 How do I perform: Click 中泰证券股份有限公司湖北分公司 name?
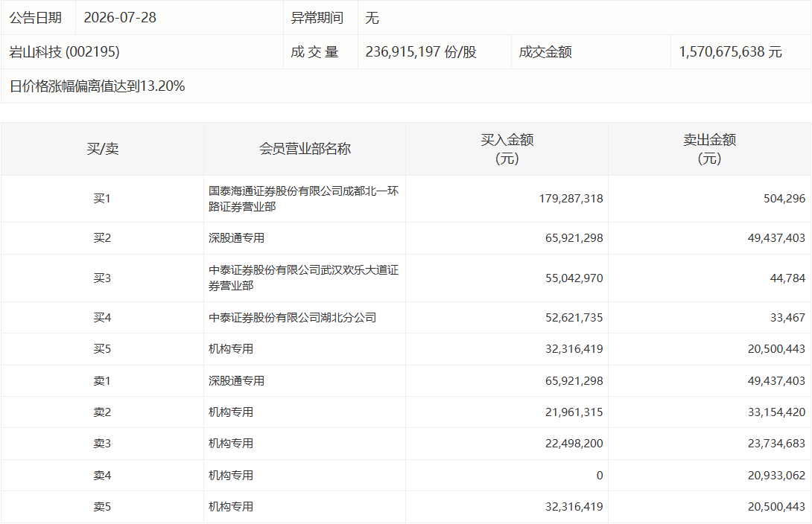pyautogui.click(x=292, y=318)
